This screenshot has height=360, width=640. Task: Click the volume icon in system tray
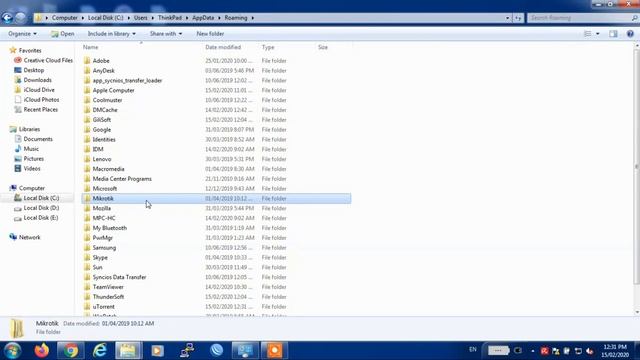(x=589, y=351)
